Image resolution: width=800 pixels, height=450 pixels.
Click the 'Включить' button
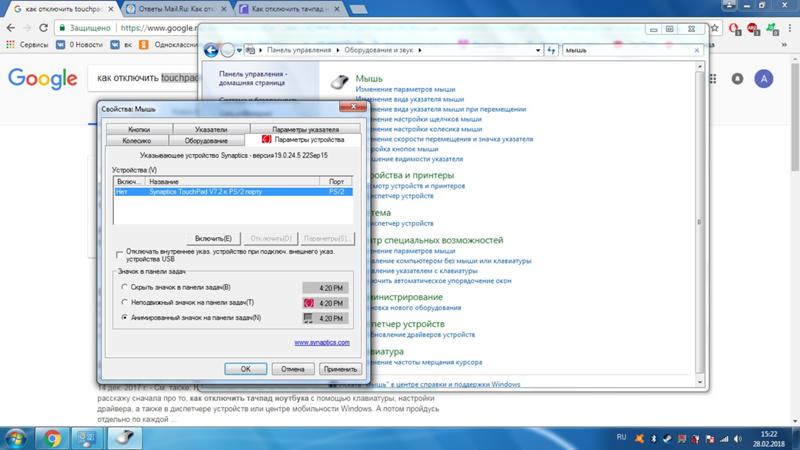(213, 238)
